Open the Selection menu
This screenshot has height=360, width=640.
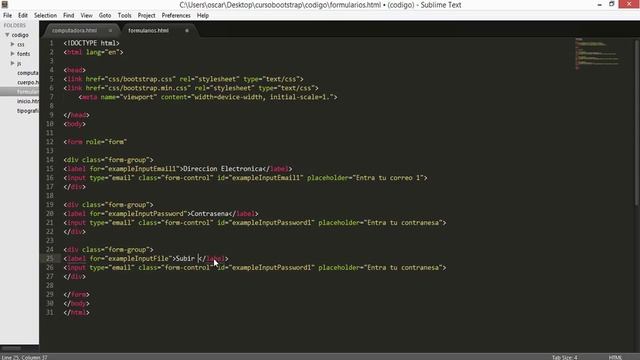point(45,16)
